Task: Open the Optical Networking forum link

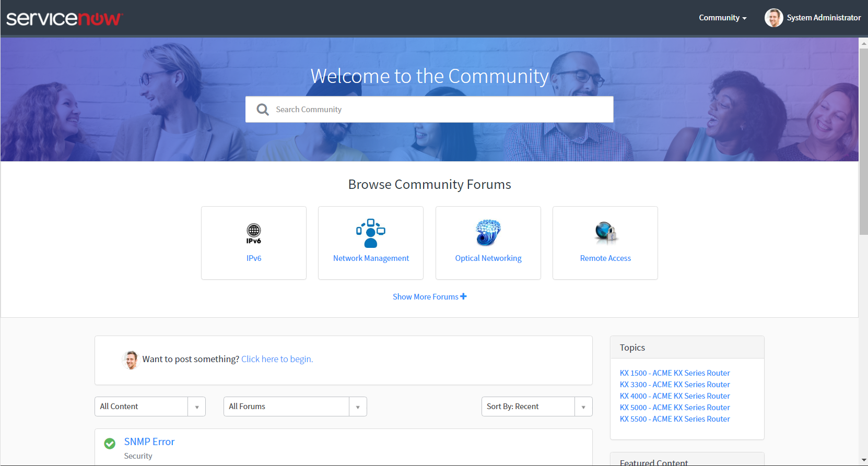Action: click(488, 258)
